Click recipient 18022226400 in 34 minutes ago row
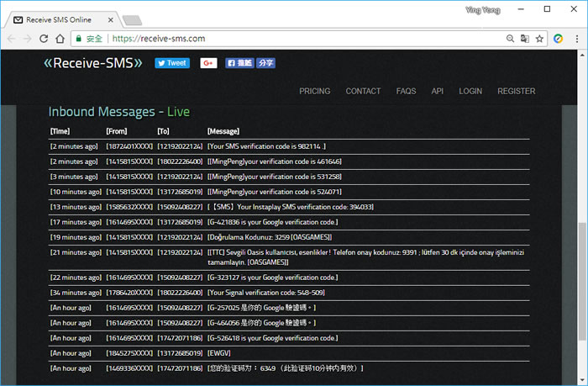This screenshot has height=386, width=588. (180, 293)
